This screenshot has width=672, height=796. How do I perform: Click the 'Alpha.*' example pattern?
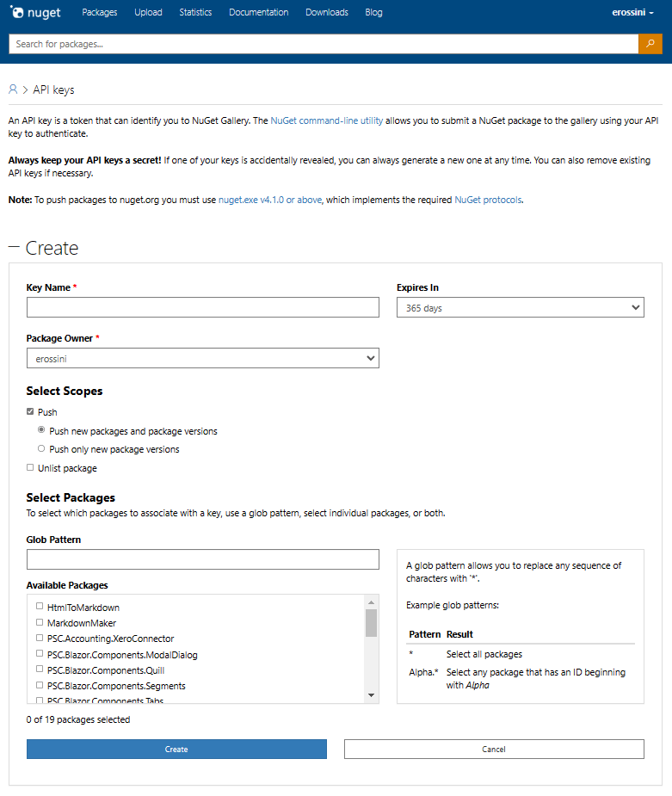tap(424, 672)
